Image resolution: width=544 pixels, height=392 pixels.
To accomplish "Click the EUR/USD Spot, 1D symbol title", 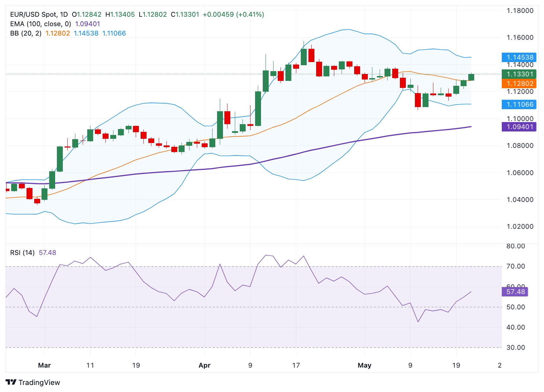I will pos(39,15).
